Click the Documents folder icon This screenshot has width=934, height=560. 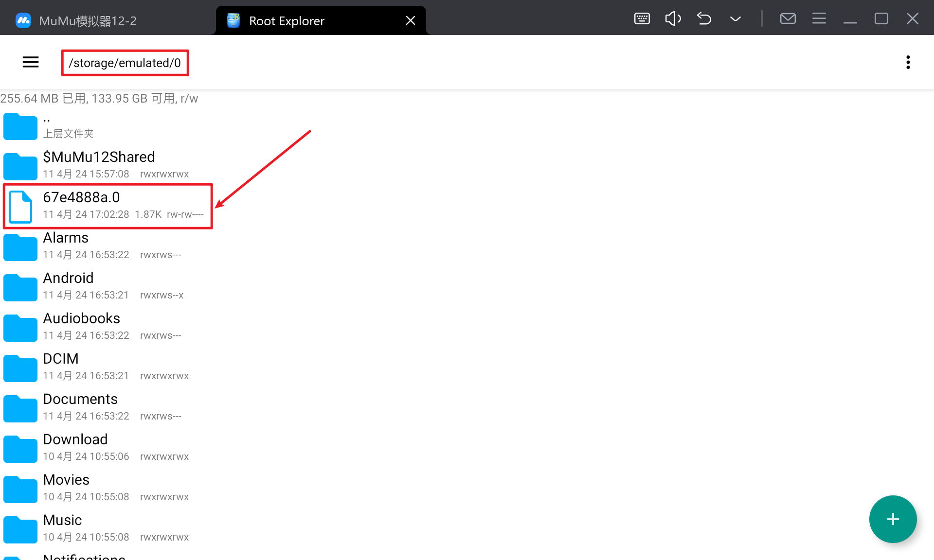click(20, 409)
